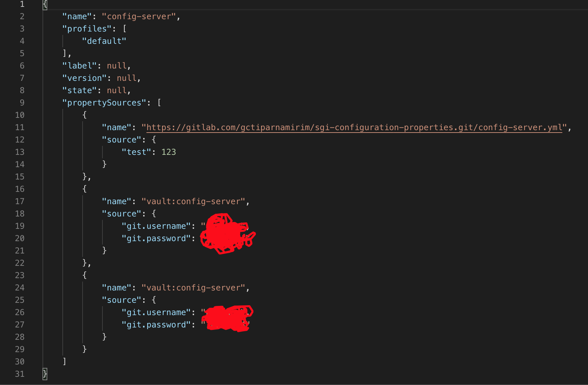Click the opening brace on line 1

(x=44, y=4)
